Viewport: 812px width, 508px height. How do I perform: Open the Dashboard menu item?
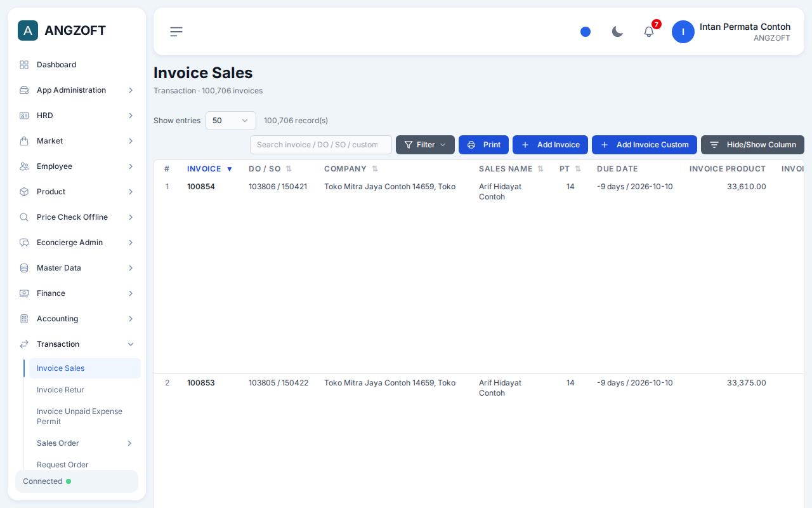77,65
